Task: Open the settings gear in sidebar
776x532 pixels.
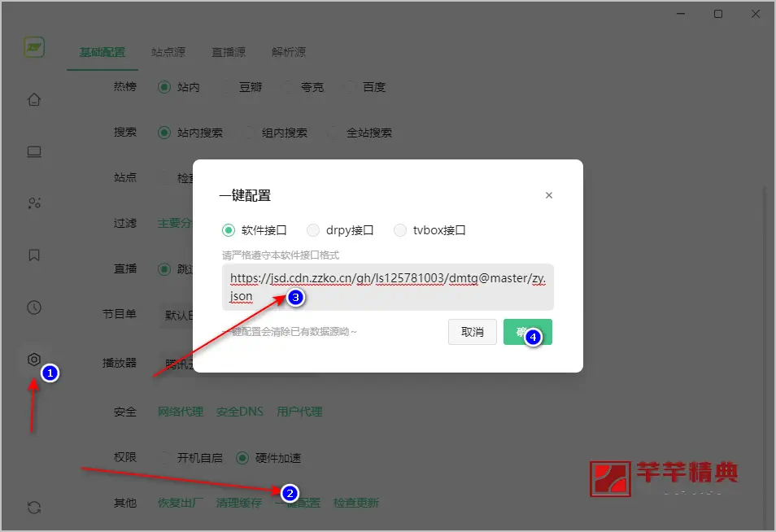Action: [34, 360]
